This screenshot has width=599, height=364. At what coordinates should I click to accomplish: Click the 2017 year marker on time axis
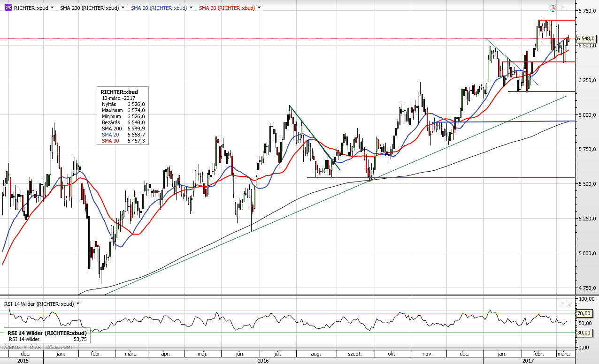coord(529,361)
